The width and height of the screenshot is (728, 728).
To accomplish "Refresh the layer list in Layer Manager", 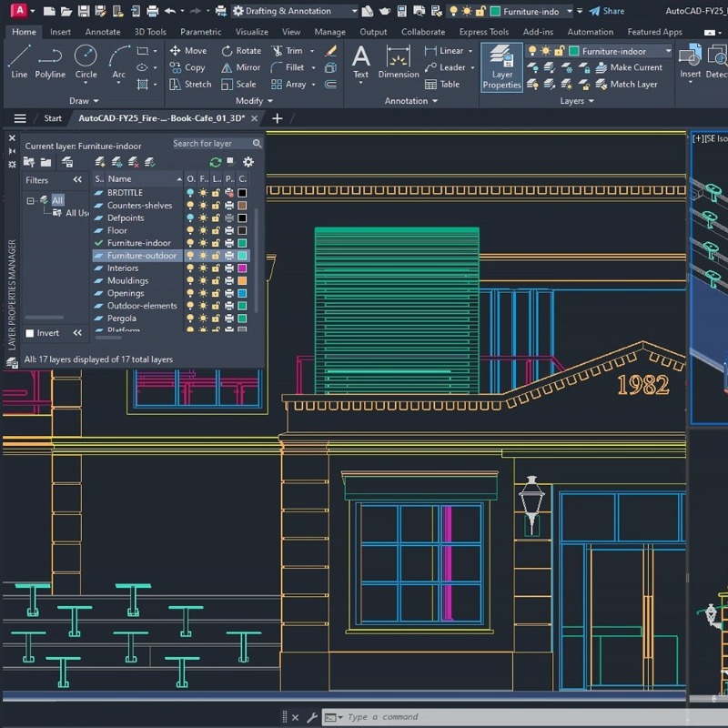I will [x=216, y=162].
